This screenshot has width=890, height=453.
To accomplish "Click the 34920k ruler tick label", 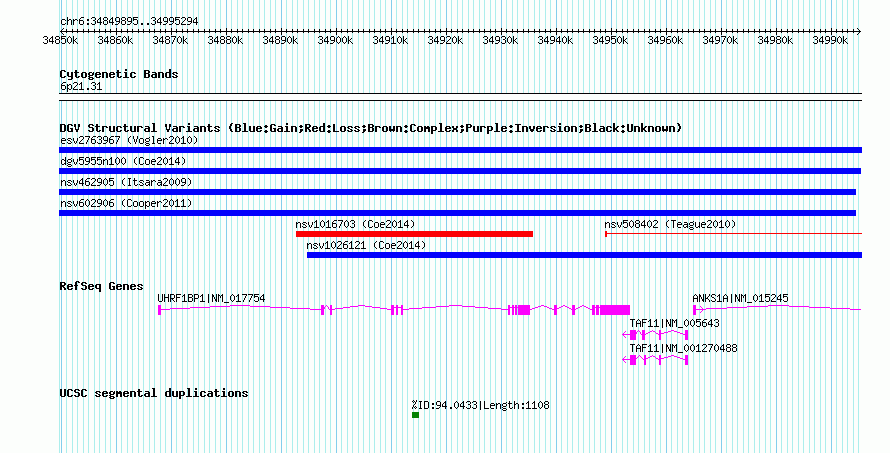I will [446, 40].
